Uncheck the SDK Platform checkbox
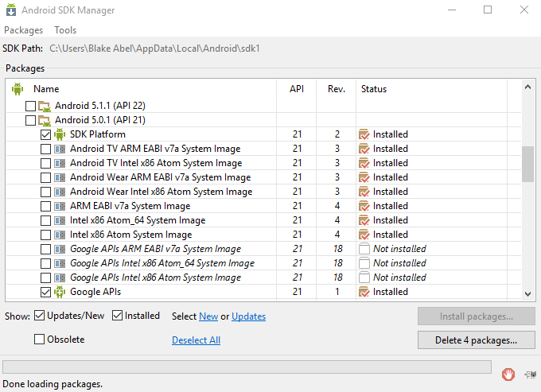The width and height of the screenshot is (541, 392). [45, 134]
